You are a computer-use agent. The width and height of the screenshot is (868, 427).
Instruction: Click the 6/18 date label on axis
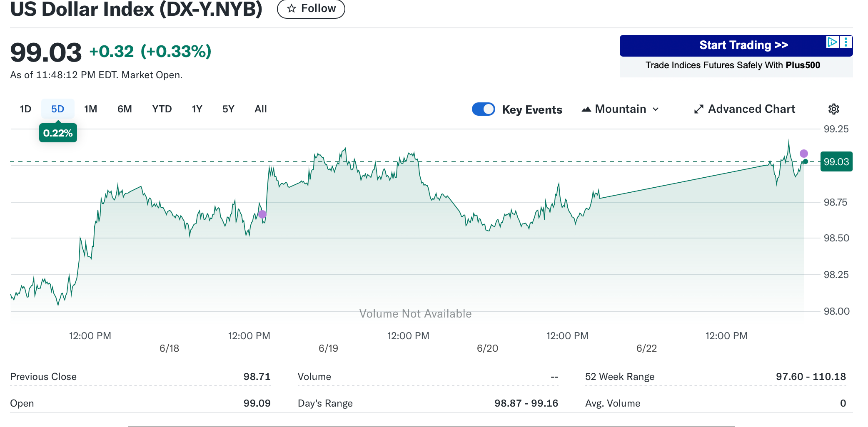pyautogui.click(x=169, y=348)
